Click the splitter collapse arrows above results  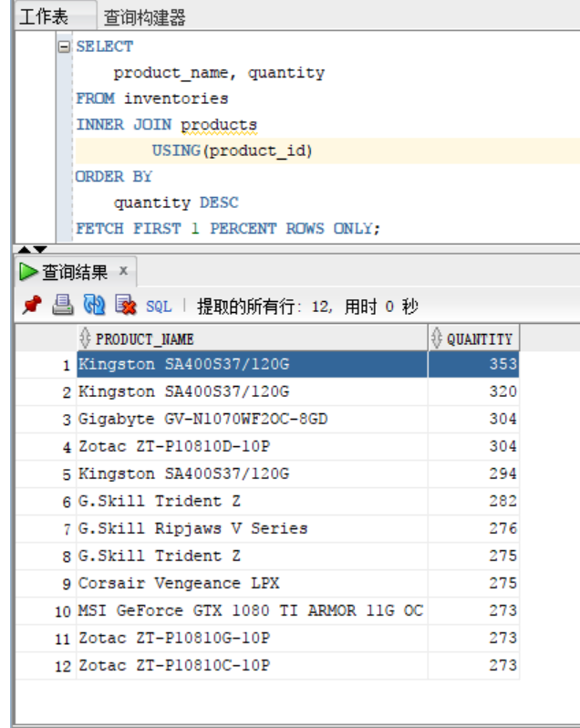click(32, 248)
